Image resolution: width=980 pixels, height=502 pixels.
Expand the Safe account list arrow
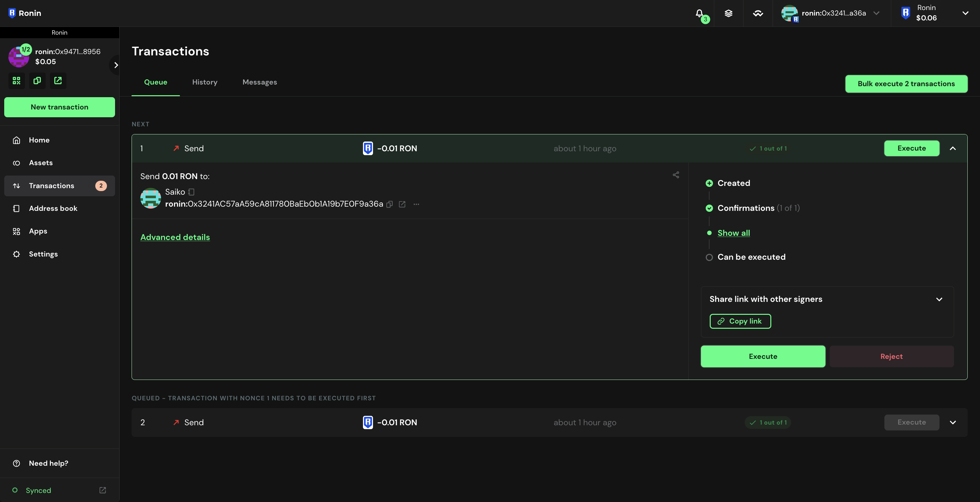(x=116, y=65)
